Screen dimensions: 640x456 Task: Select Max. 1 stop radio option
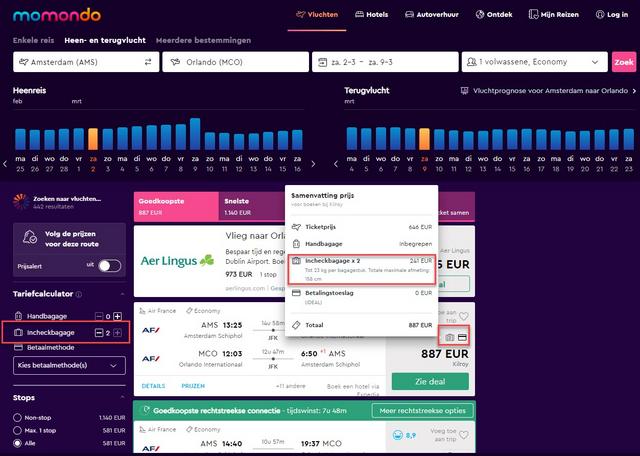tap(17, 430)
